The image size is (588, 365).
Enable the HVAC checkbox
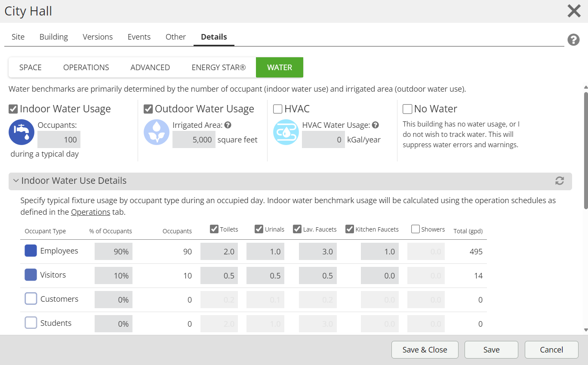pyautogui.click(x=278, y=109)
